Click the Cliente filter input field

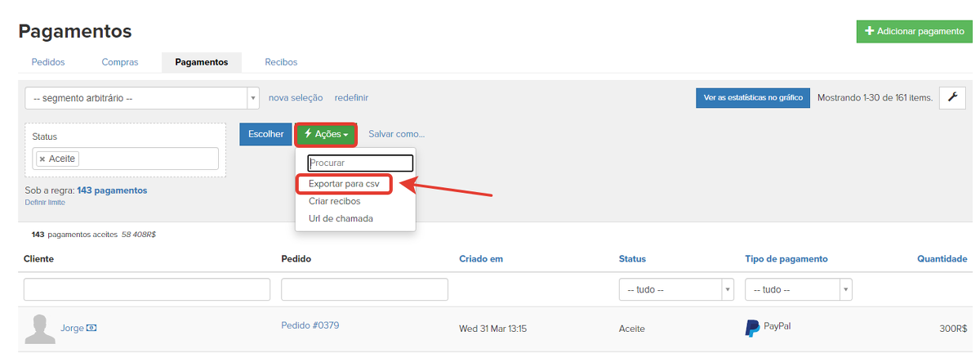point(147,289)
